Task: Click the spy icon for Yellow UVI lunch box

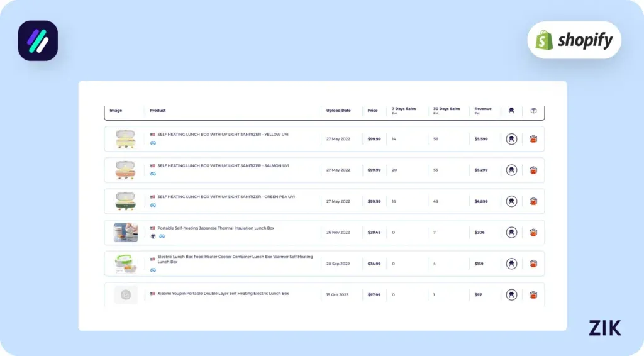Action: (511, 139)
